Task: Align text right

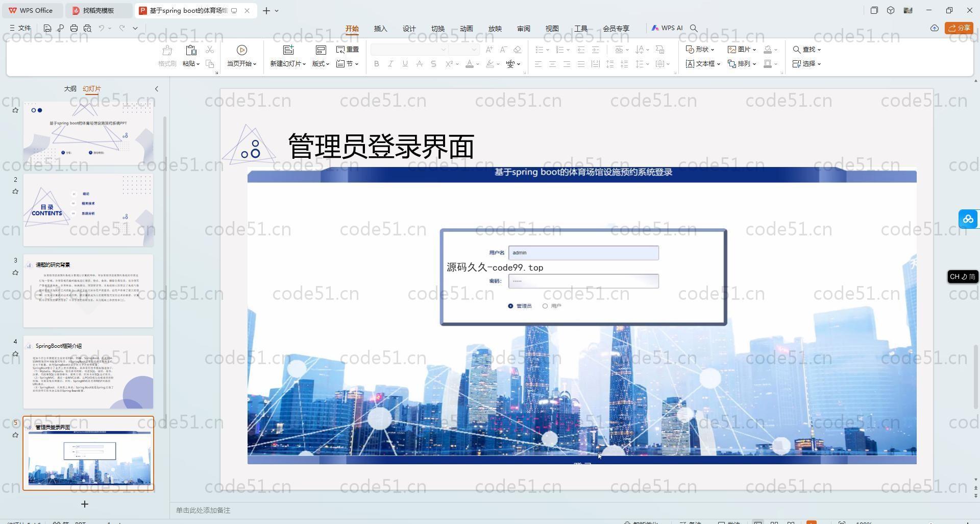Action: coord(567,64)
